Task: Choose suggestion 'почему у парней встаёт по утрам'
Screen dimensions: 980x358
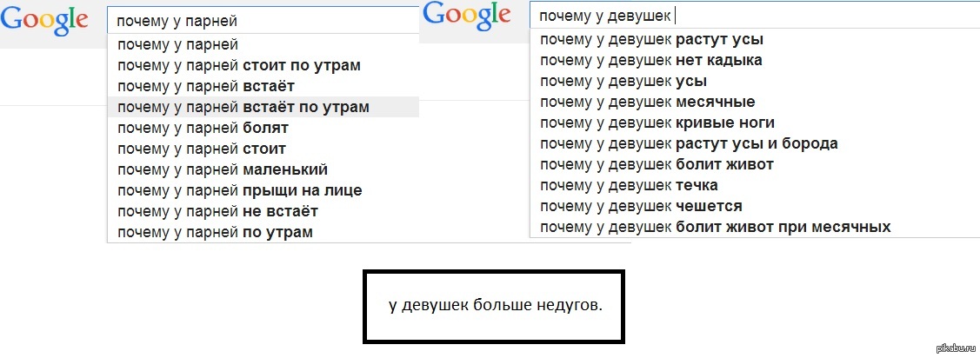Action: pos(263,107)
